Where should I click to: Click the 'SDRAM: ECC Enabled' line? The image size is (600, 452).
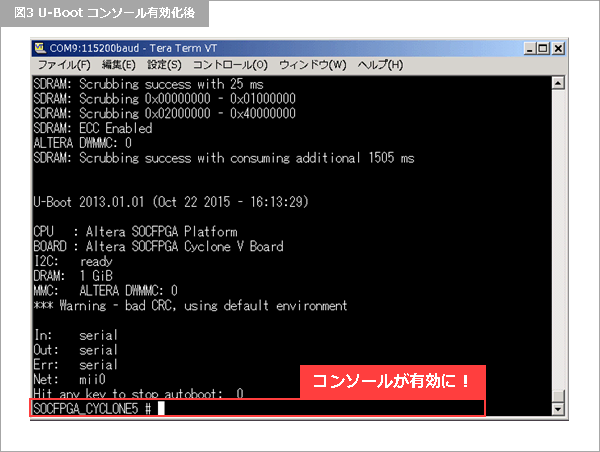[x=93, y=128]
